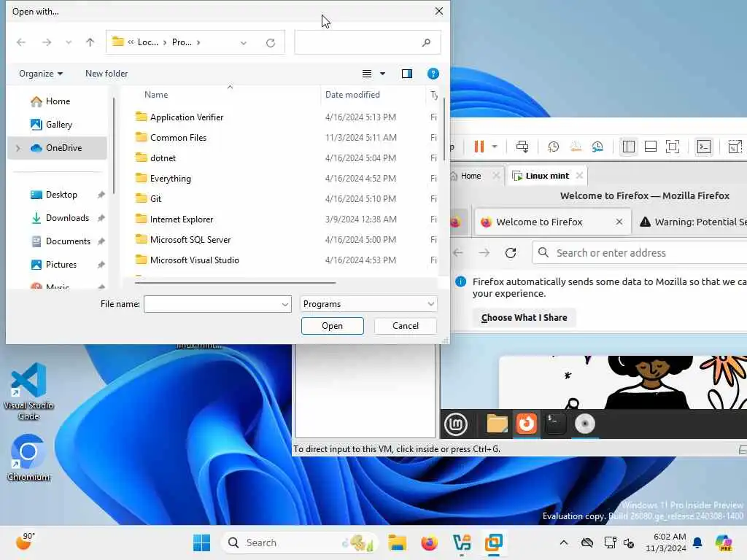Toggle the preview pane
747x560 pixels.
(x=407, y=74)
